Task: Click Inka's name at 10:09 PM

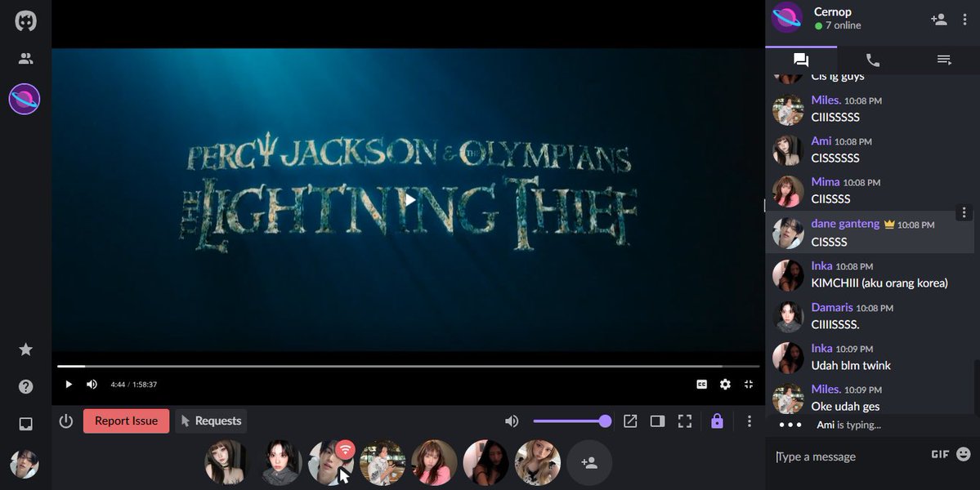Action: pyautogui.click(x=821, y=348)
